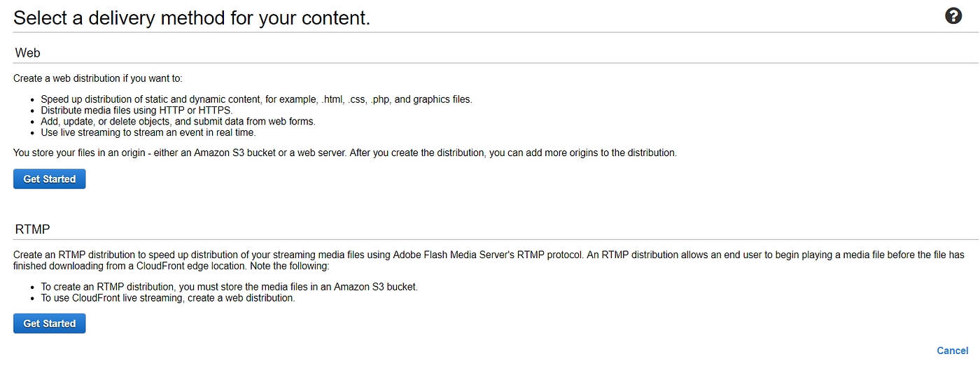Viewport: 980px width, 375px height.
Task: Click the help question mark icon
Action: coord(953,16)
